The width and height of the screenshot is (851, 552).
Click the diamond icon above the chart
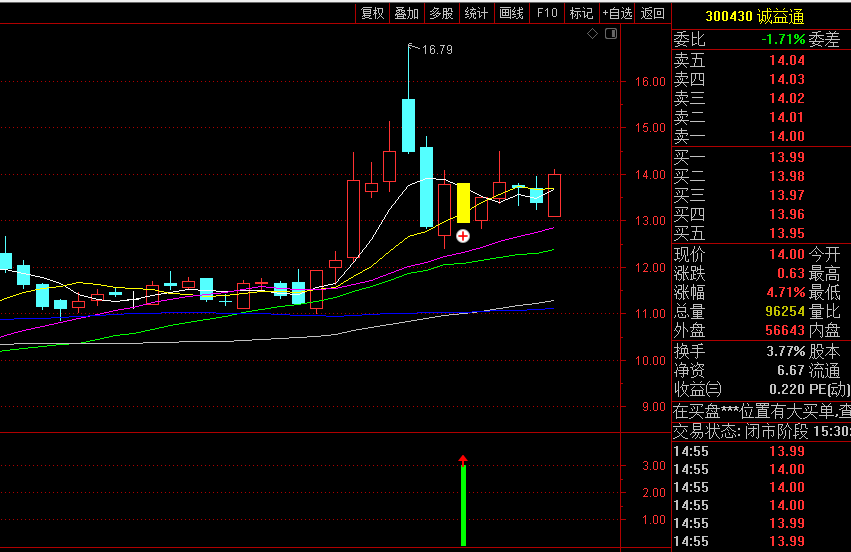click(592, 34)
